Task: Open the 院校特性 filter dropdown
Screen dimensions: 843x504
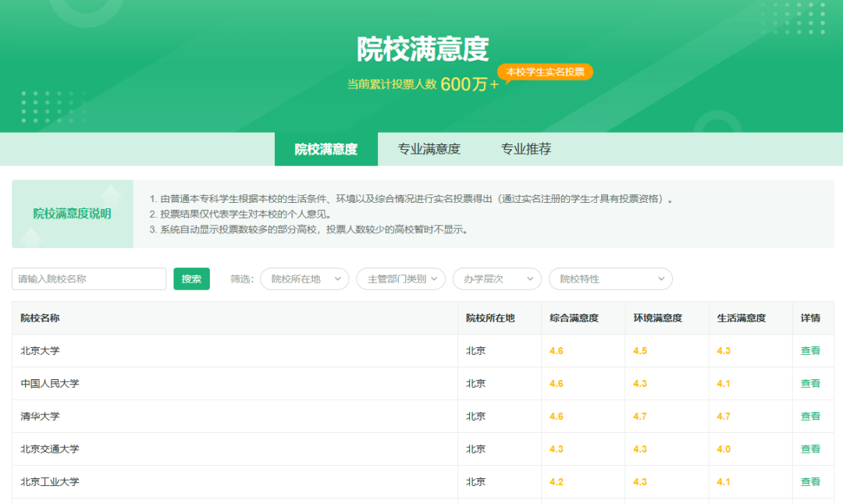Action: [x=610, y=279]
